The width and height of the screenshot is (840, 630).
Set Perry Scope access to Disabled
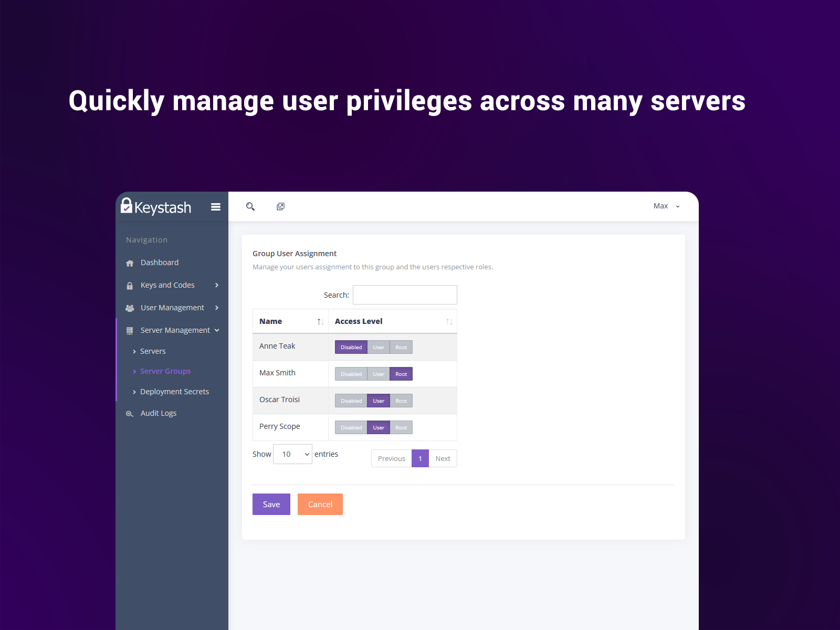tap(351, 427)
